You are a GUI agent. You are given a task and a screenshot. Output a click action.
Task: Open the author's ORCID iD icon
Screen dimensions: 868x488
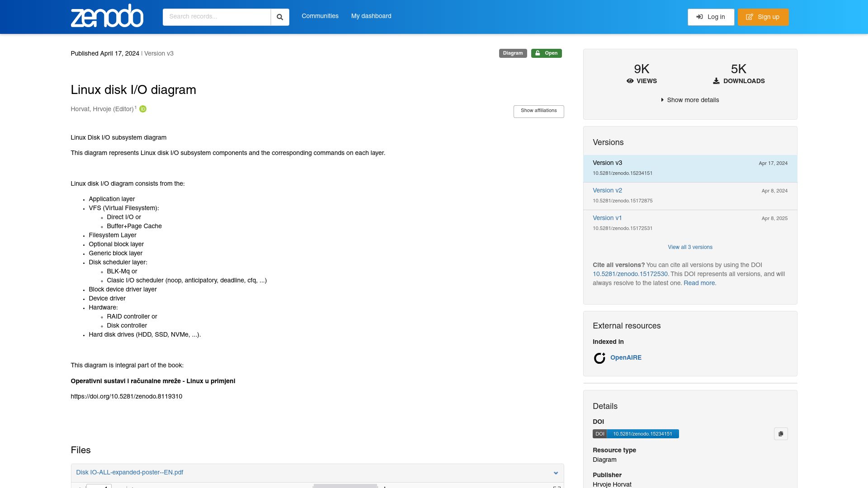click(x=143, y=109)
